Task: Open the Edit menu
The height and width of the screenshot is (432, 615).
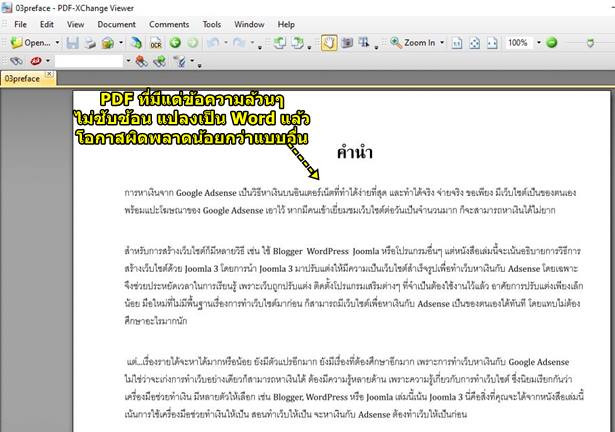Action: click(47, 24)
